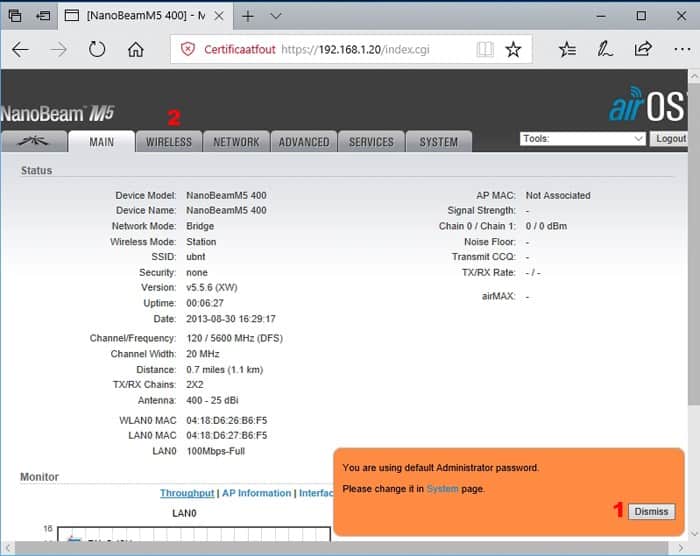Click the share page icon
The height and width of the screenshot is (556, 700).
click(x=643, y=49)
